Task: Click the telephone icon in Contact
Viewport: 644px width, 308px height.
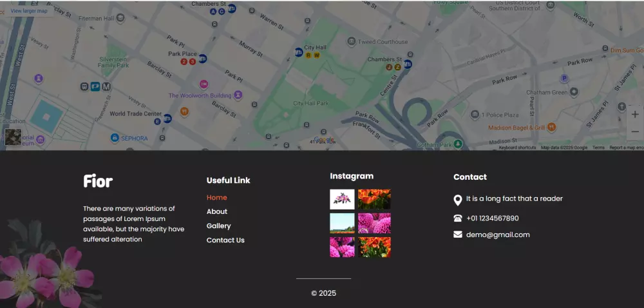Action: point(457,218)
